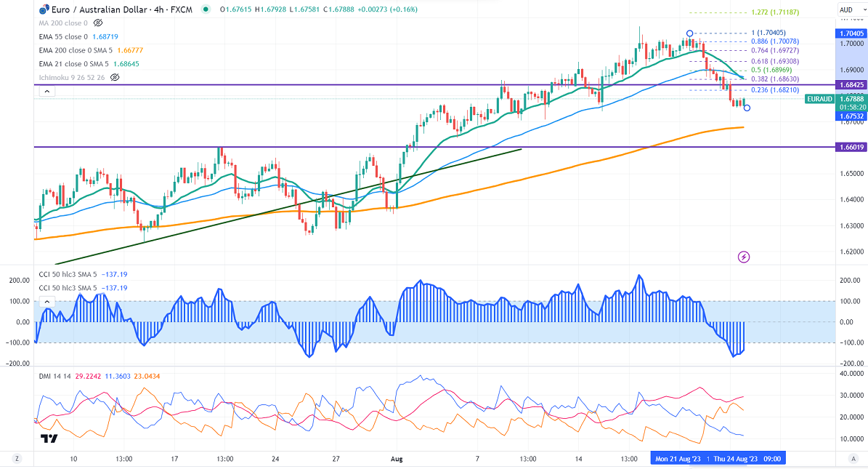
Task: Click the EURAUD price label tag
Action: (x=819, y=99)
